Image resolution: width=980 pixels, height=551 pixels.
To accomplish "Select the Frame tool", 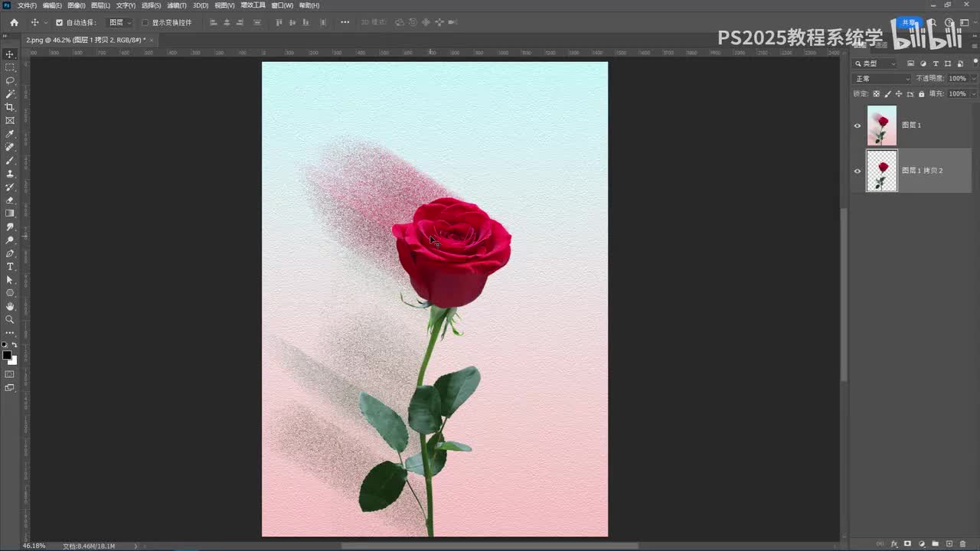I will [10, 120].
